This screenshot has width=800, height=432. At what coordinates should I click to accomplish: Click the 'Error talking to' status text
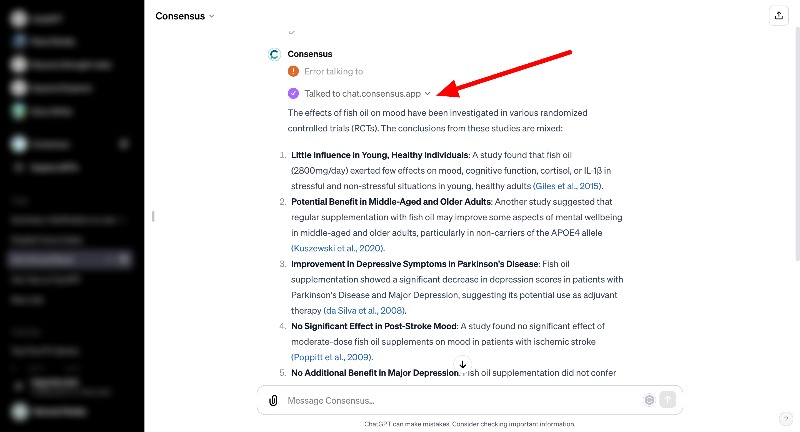[334, 72]
